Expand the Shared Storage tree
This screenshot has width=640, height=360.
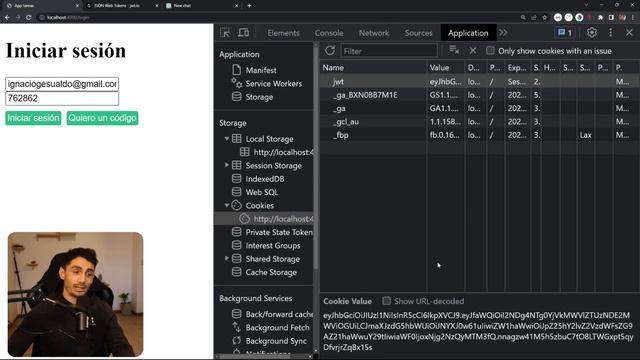pos(227,258)
